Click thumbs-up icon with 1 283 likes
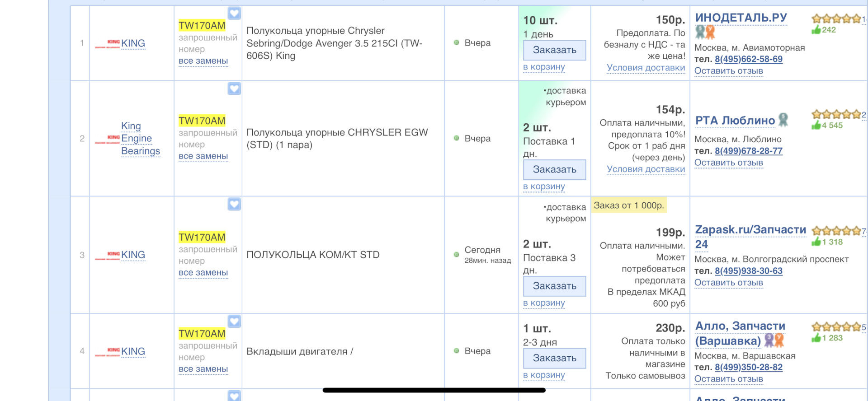 tap(816, 338)
